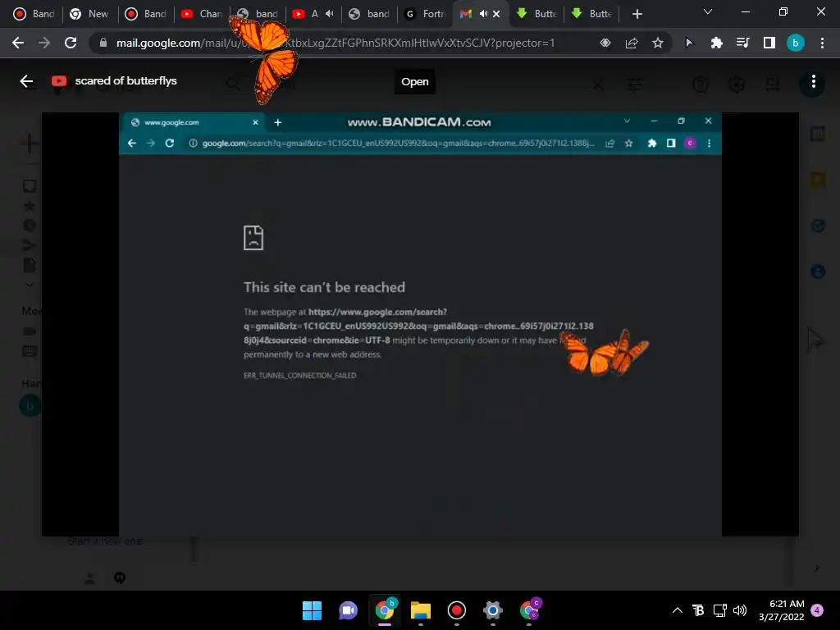
Task: Click the browser back navigation arrow
Action: (x=18, y=43)
